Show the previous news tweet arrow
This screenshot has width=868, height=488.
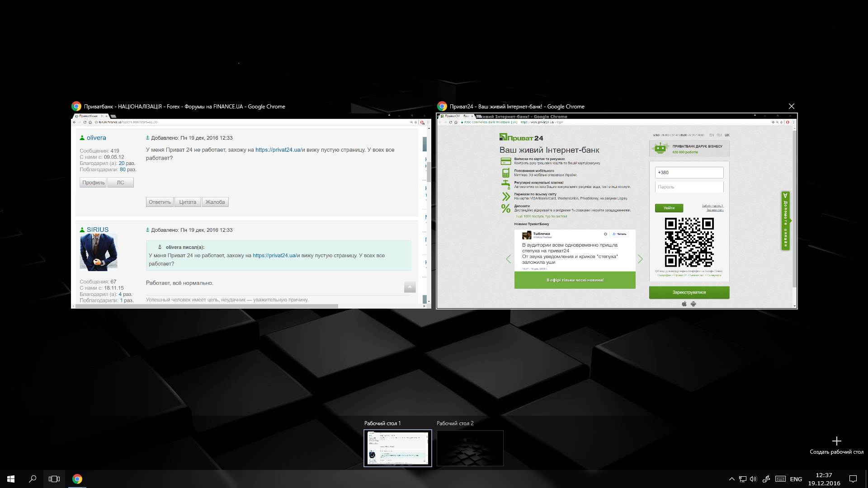tap(509, 259)
